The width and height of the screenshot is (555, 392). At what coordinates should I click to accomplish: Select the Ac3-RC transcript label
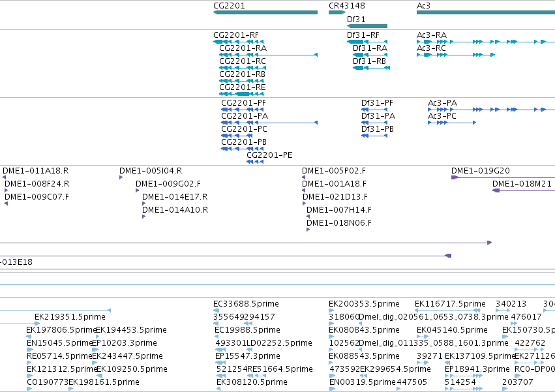pyautogui.click(x=431, y=48)
